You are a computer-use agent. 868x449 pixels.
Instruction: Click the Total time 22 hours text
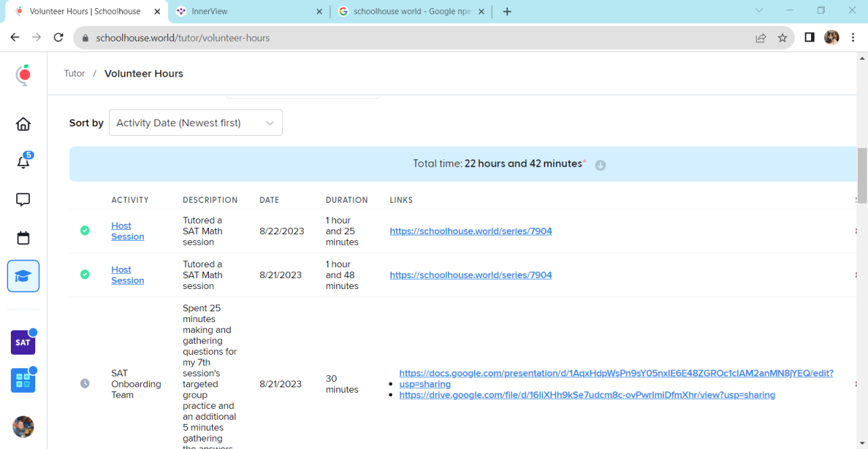pos(498,163)
